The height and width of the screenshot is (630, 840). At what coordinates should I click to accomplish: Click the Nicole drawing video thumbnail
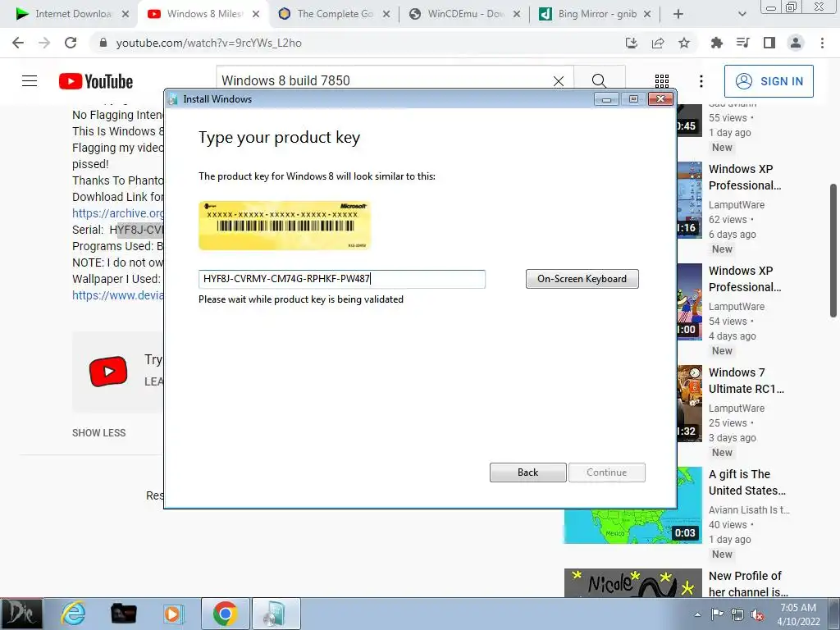(632, 583)
